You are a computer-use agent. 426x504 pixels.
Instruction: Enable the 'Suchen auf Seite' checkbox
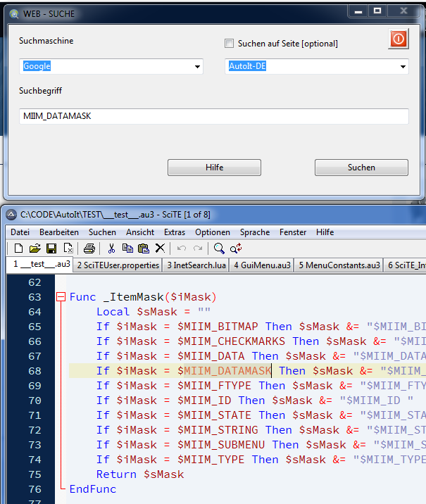click(229, 44)
